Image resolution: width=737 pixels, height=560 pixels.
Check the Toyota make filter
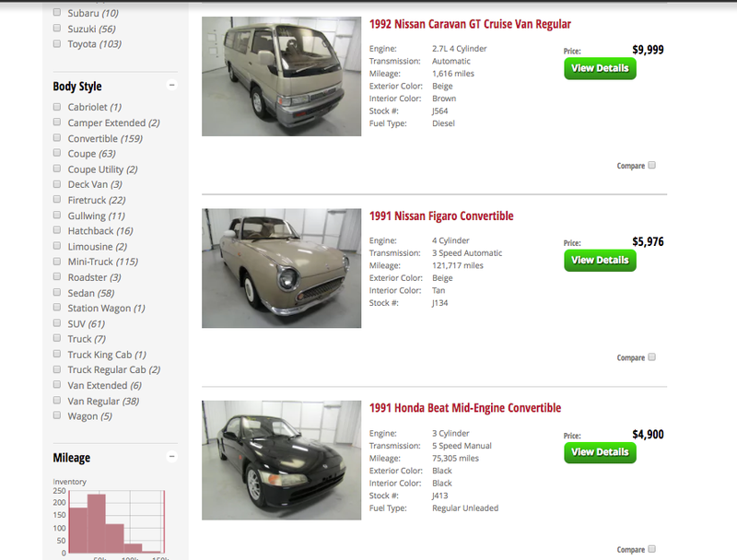click(x=57, y=43)
